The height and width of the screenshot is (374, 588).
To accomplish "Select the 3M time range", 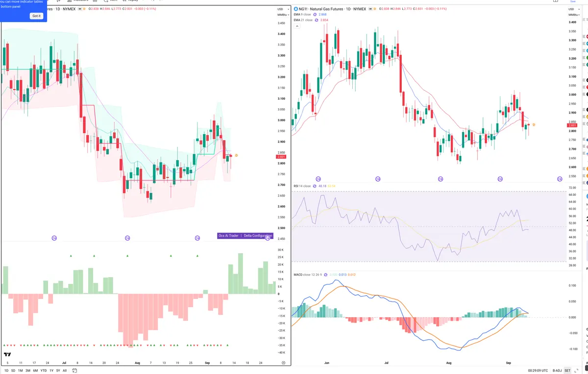I will [28, 371].
